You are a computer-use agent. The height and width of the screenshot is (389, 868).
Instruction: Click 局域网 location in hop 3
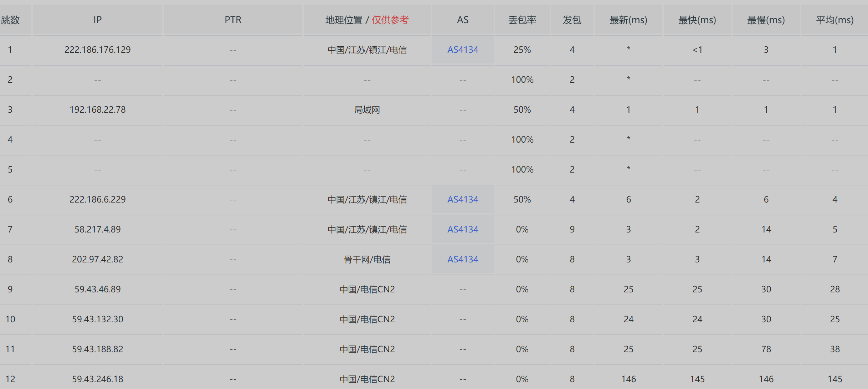click(x=367, y=109)
